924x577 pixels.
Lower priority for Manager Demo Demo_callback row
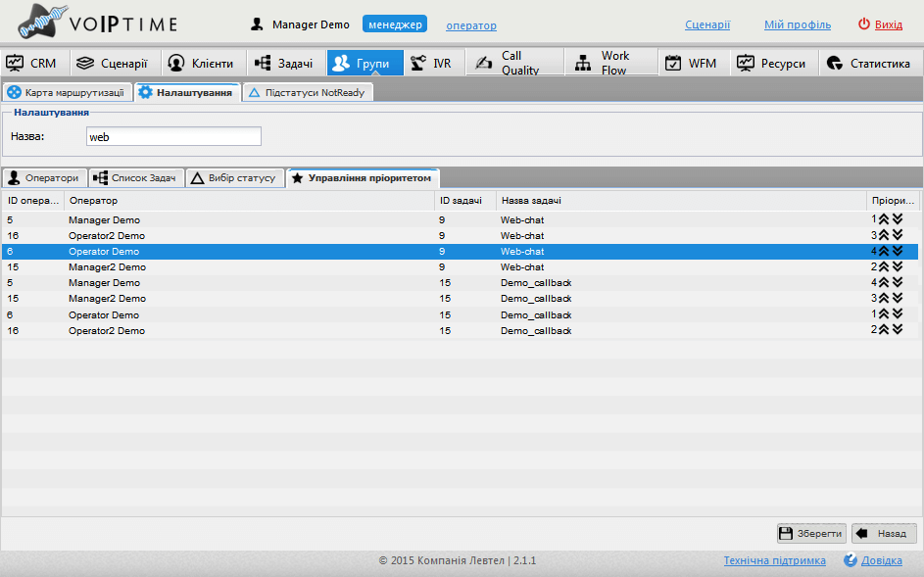pyautogui.click(x=898, y=282)
